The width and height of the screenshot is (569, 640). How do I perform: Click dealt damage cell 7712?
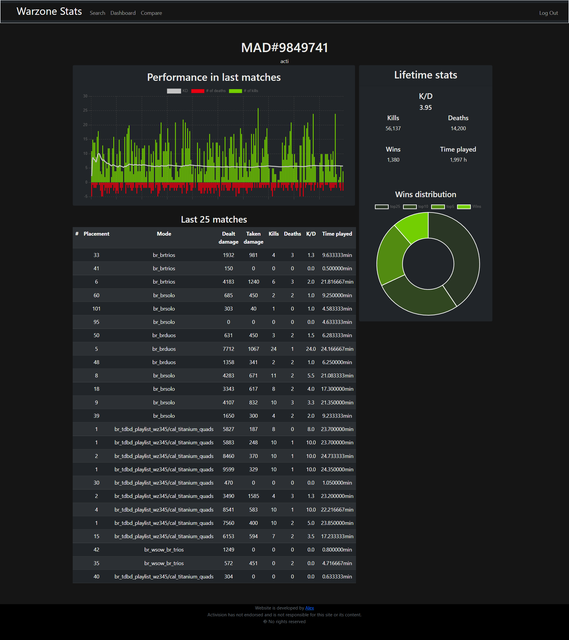pos(228,349)
